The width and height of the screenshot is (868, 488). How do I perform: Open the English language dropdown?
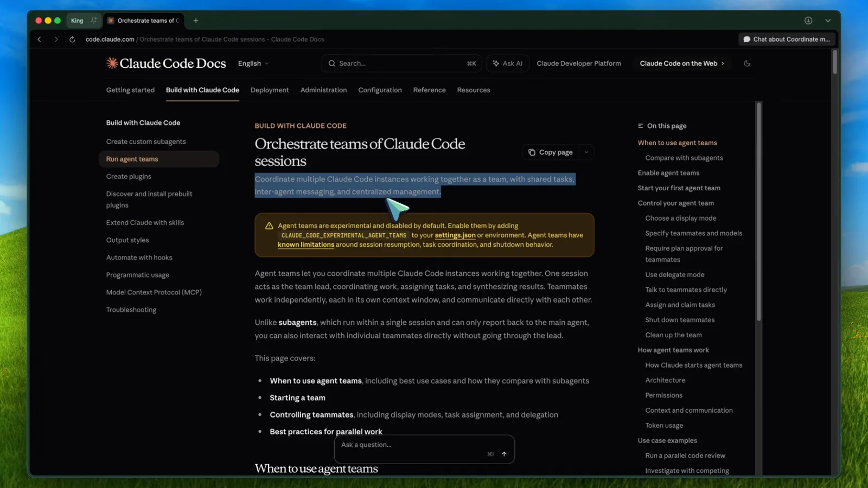(253, 63)
